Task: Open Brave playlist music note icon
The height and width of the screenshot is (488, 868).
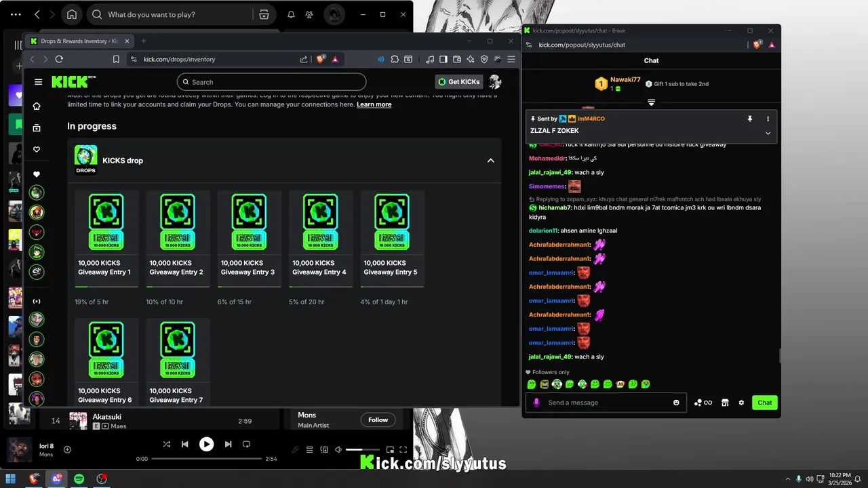Action: pos(430,59)
